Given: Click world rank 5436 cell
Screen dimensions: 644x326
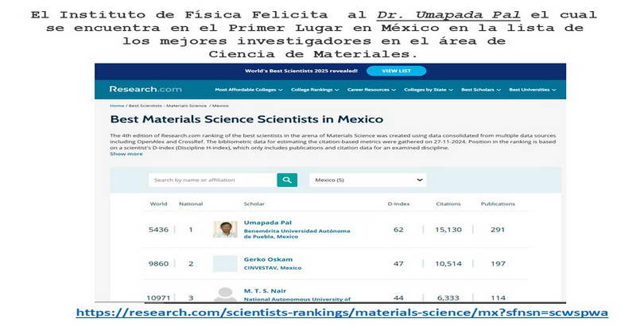Looking at the screenshot, I should pyautogui.click(x=158, y=230).
